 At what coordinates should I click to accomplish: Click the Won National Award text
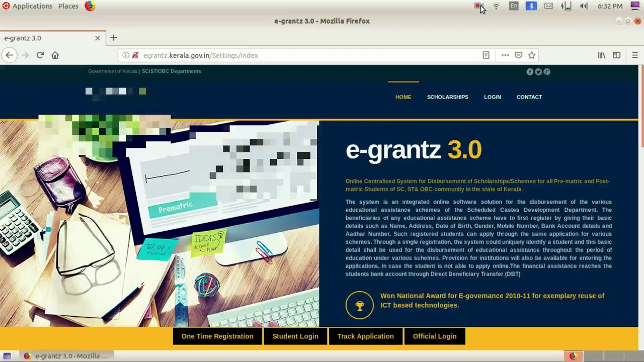coord(492,300)
